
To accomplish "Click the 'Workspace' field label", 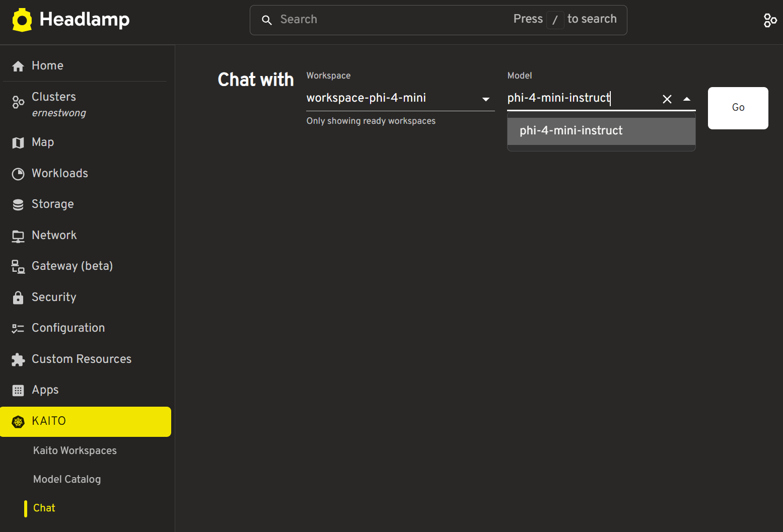I will (x=328, y=75).
